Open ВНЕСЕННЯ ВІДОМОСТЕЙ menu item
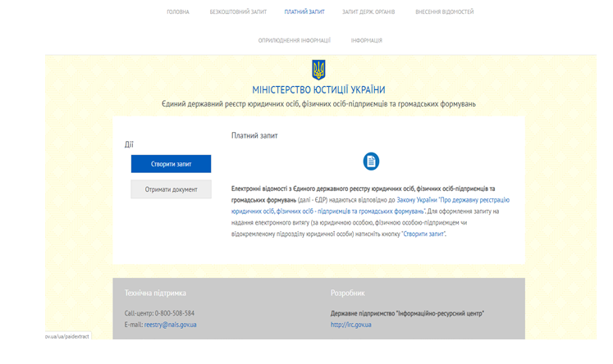Screen dimensions: 613x364 [445, 12]
